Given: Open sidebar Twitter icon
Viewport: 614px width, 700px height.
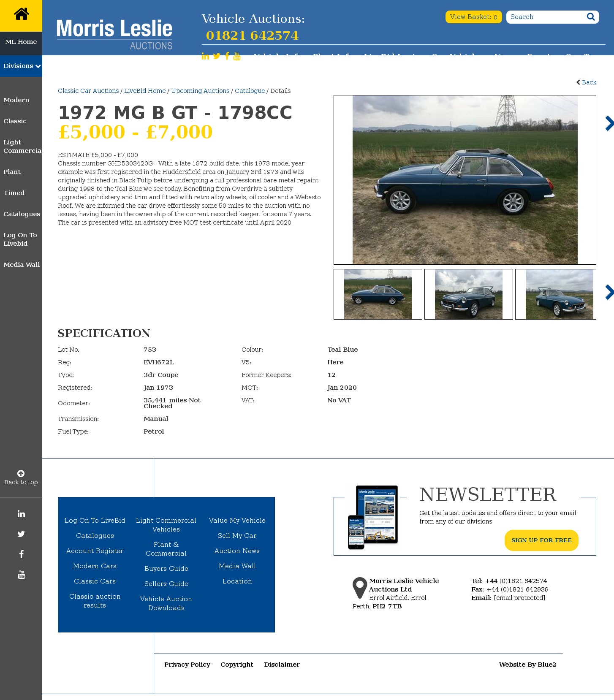Looking at the screenshot, I should [21, 534].
